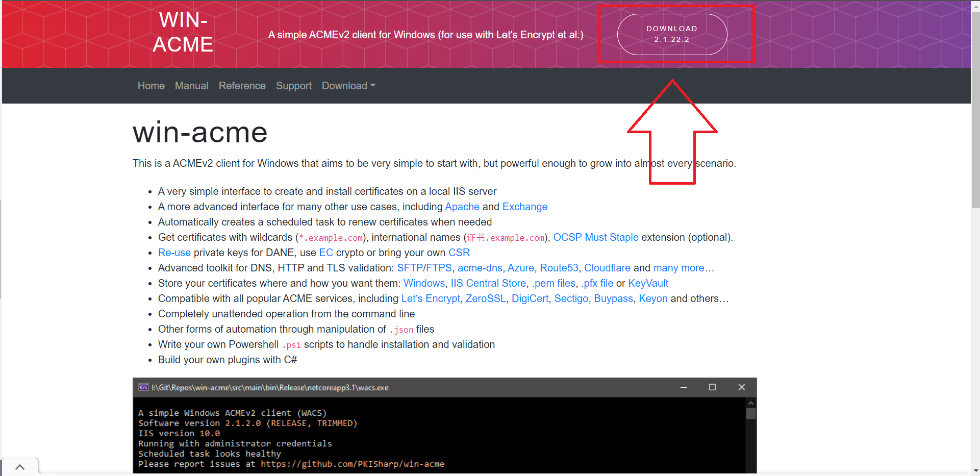Image resolution: width=980 pixels, height=476 pixels.
Task: Open the Windows certificate store link
Action: (x=424, y=283)
